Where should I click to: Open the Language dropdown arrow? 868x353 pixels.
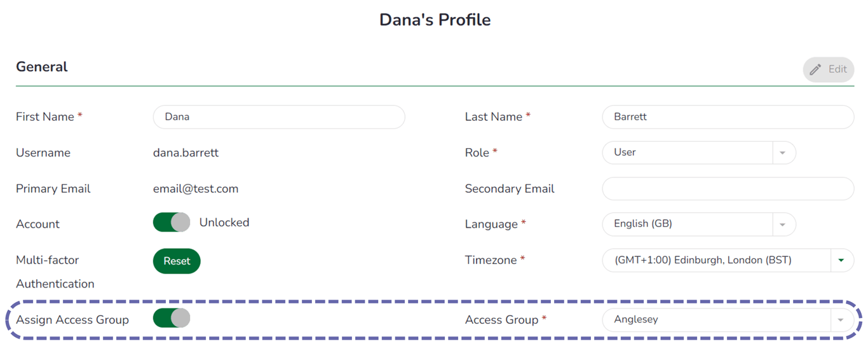pyautogui.click(x=783, y=225)
